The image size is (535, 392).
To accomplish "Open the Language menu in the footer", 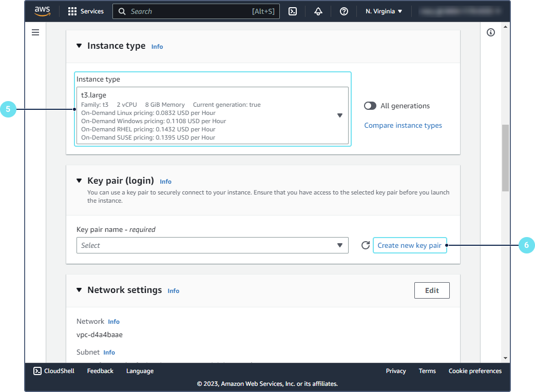I will (x=140, y=371).
